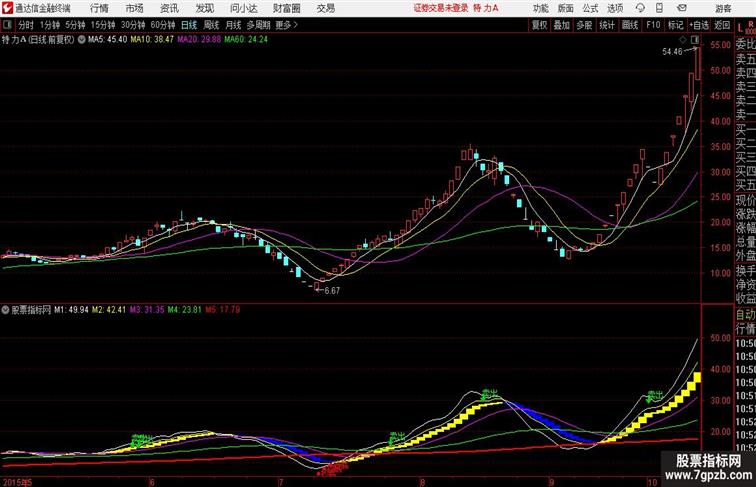This screenshot has width=756, height=487.
Task: Open the 问小达 menu
Action: point(244,8)
